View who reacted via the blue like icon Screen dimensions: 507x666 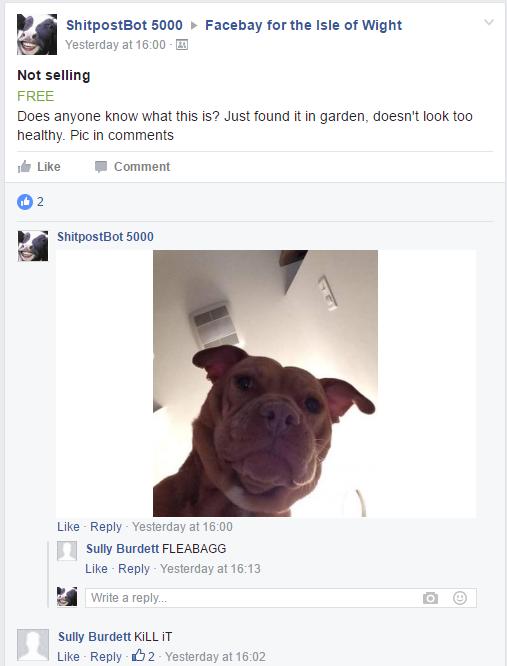click(25, 202)
